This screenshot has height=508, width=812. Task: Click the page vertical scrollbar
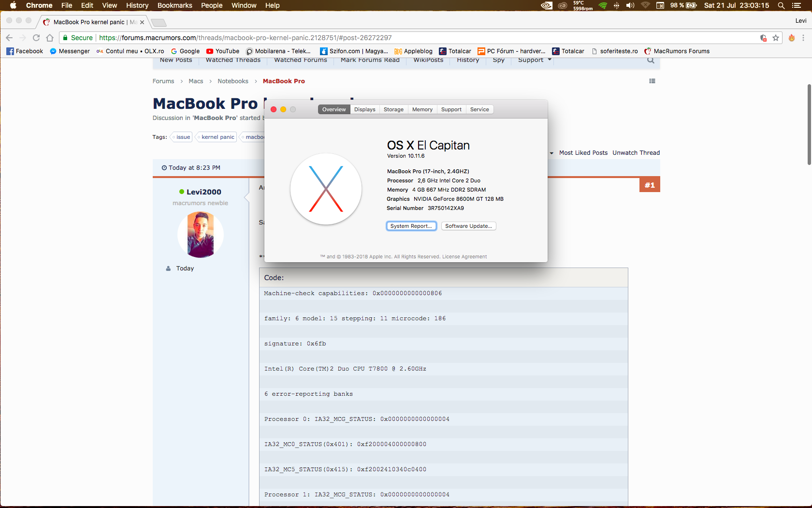(x=809, y=124)
